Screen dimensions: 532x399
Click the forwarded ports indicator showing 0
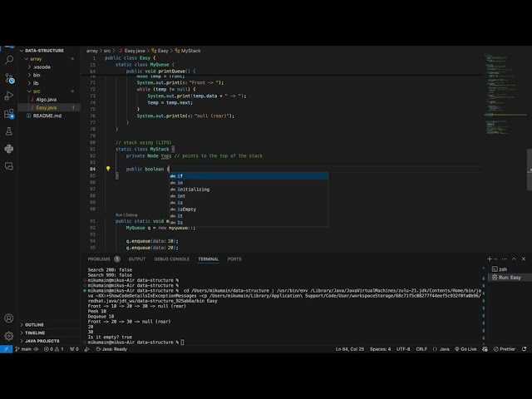(74, 349)
